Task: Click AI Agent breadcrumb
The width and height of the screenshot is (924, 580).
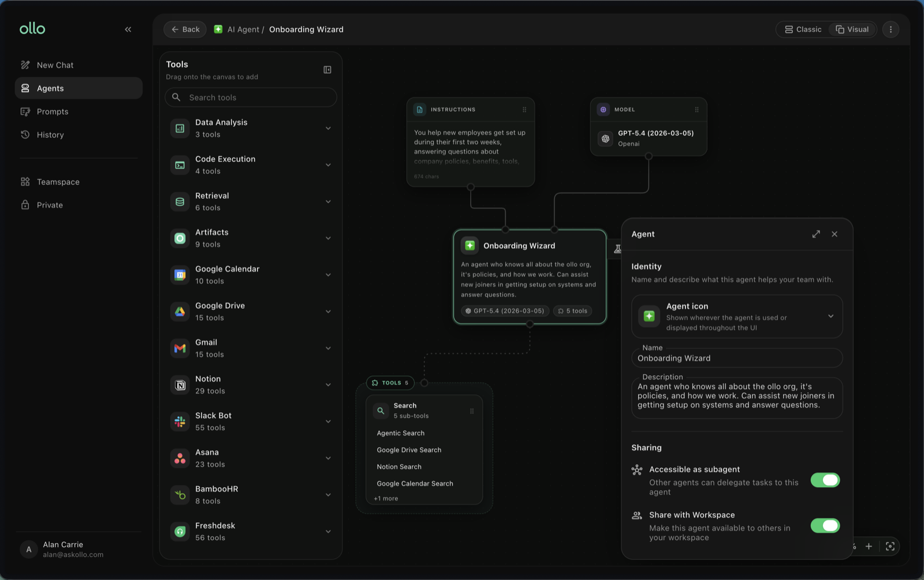Action: [243, 29]
